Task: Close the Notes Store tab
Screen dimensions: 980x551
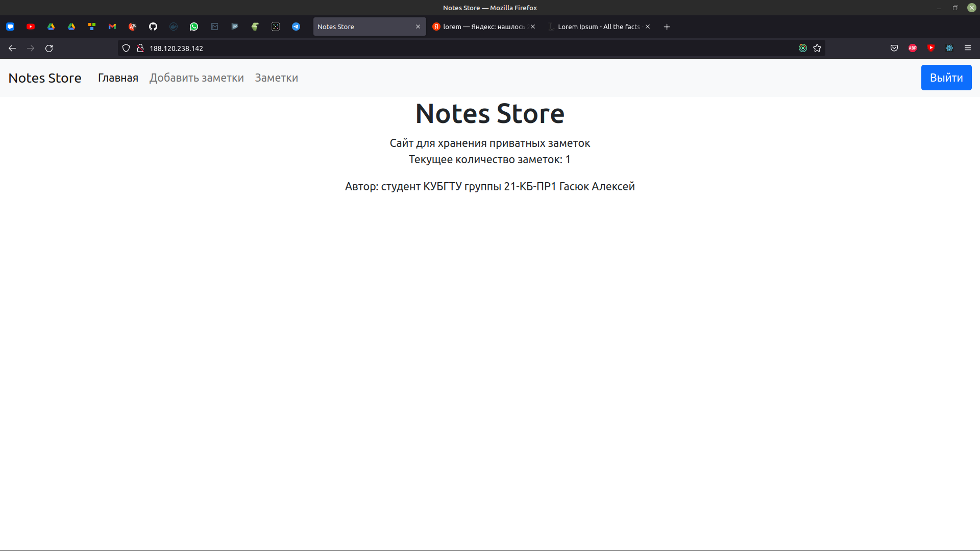Action: 418,27
